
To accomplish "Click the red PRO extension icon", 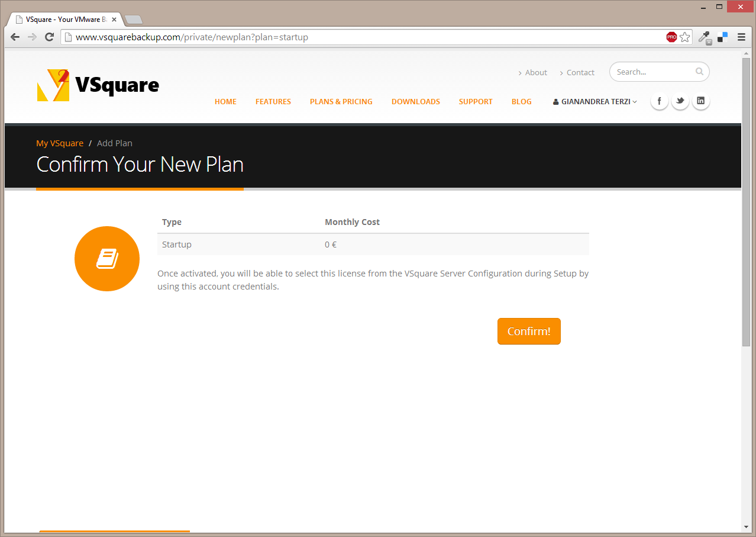I will coord(671,37).
